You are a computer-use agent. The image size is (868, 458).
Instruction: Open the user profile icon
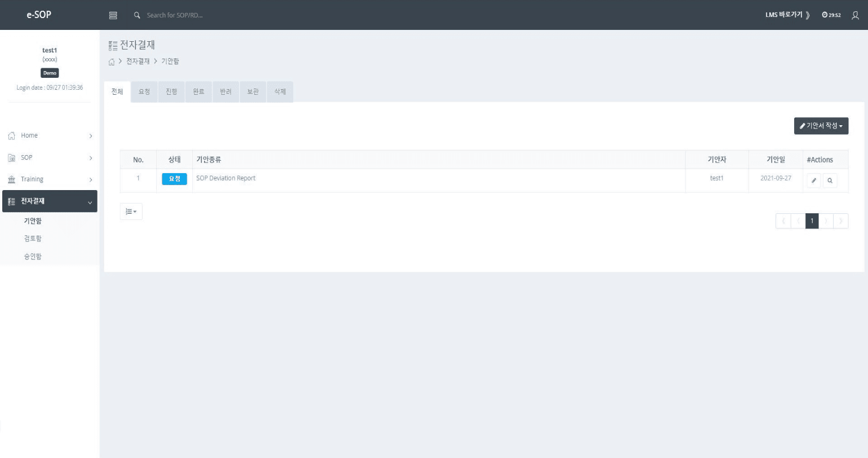click(855, 15)
